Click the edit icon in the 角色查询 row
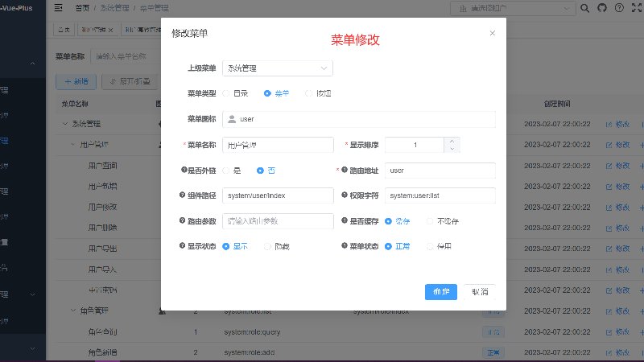 coord(609,332)
